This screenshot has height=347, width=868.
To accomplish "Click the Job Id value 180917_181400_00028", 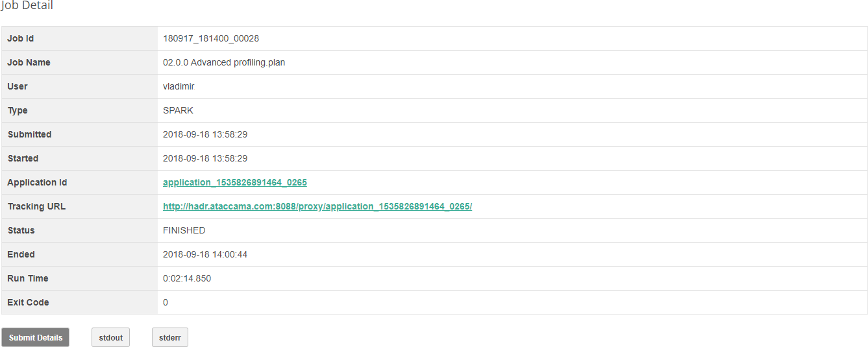I will (211, 38).
